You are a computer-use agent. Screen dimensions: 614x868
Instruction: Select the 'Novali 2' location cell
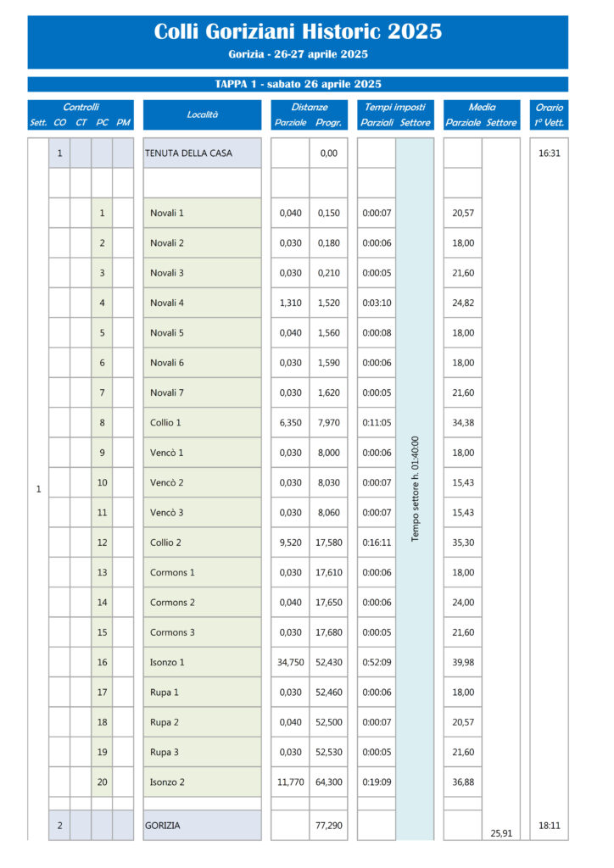point(202,243)
